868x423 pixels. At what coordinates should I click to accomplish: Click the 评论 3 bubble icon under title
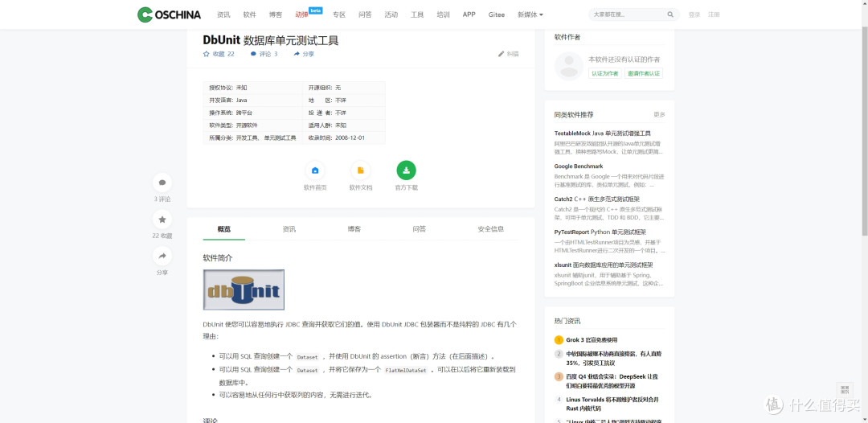coord(253,54)
